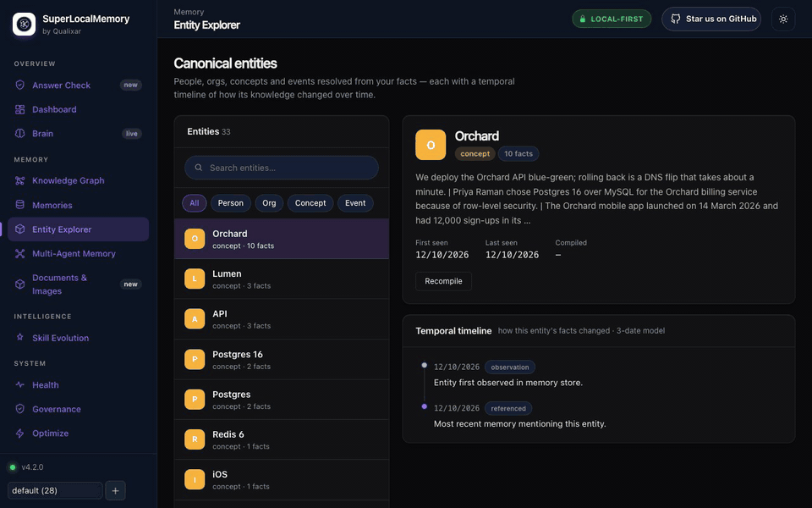Focus the Search entities field

point(281,168)
